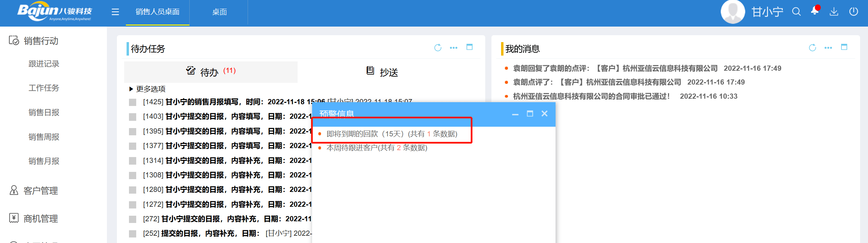
Task: Click the hamburger menu icon in header
Action: 115,12
